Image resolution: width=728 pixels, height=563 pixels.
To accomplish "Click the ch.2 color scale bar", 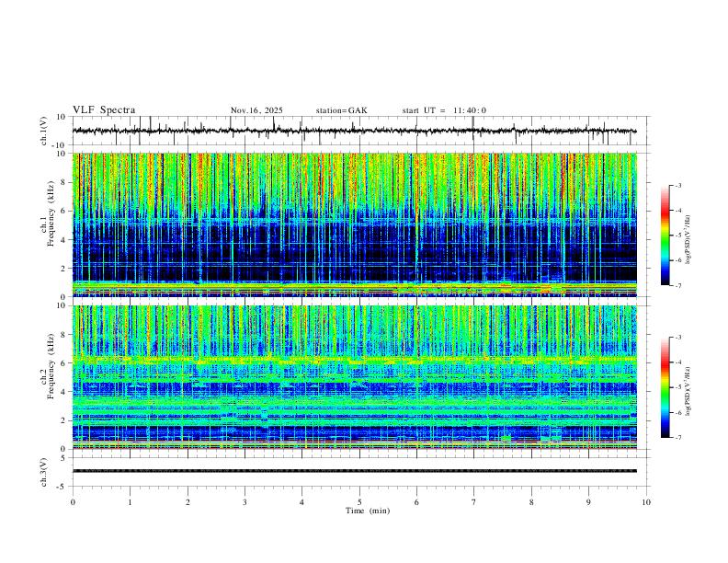I will click(x=665, y=387).
